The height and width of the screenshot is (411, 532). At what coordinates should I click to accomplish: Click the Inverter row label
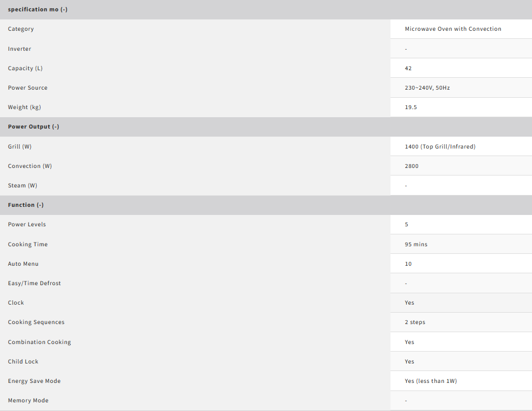click(19, 49)
